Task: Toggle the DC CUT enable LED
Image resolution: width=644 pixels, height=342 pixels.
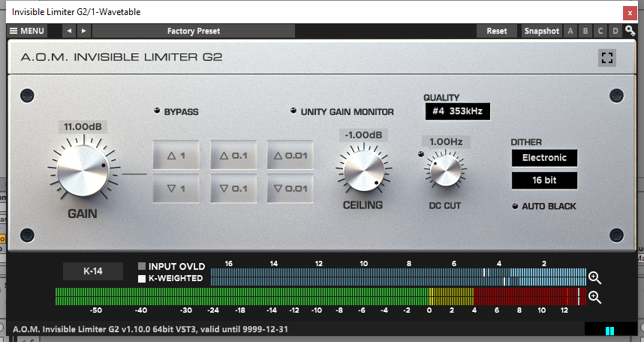Action: pyautogui.click(x=420, y=154)
